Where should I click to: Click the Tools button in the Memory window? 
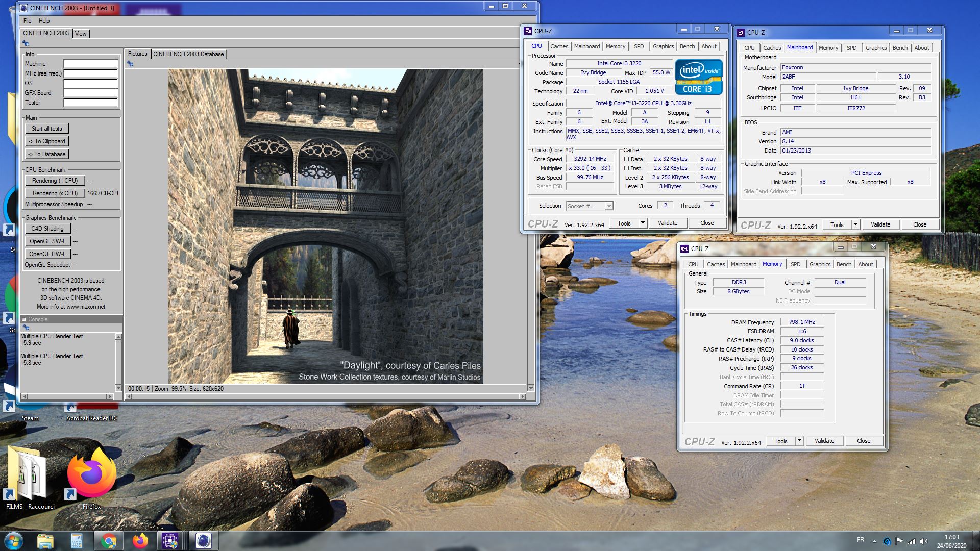[x=780, y=441]
